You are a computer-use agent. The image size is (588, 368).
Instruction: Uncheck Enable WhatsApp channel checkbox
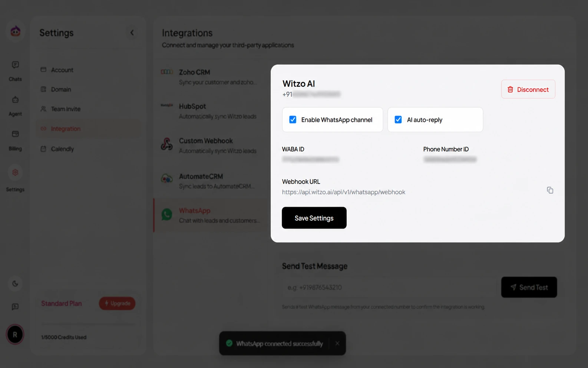pyautogui.click(x=293, y=120)
